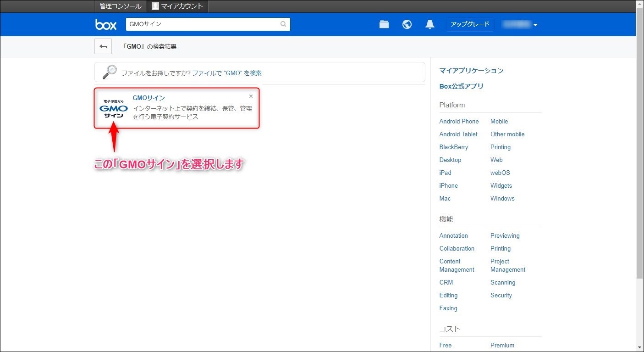Filter by Content Management feature
Image resolution: width=644 pixels, height=352 pixels.
(x=457, y=265)
